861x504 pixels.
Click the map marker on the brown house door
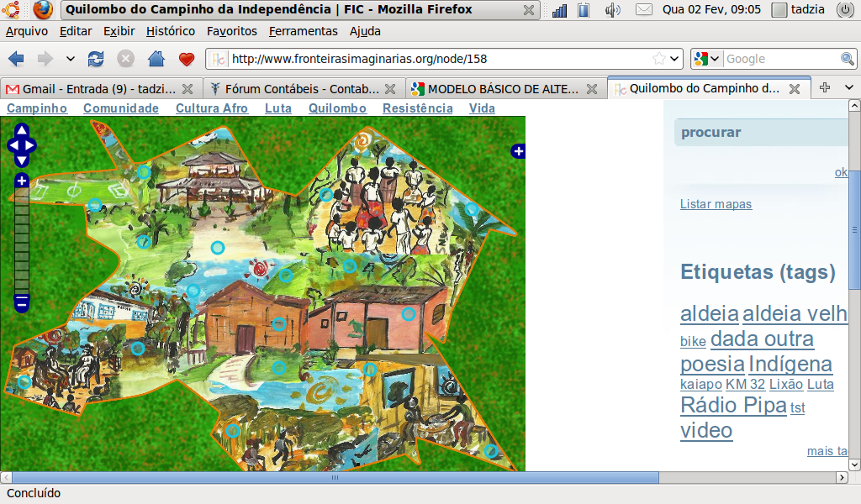click(x=279, y=324)
